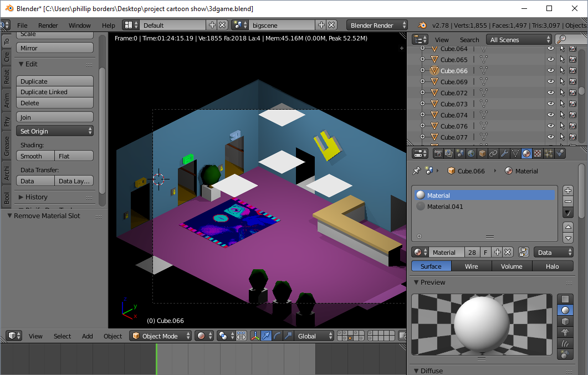Select Material.041 in the material slot list
Image resolution: width=588 pixels, height=375 pixels.
pyautogui.click(x=445, y=207)
